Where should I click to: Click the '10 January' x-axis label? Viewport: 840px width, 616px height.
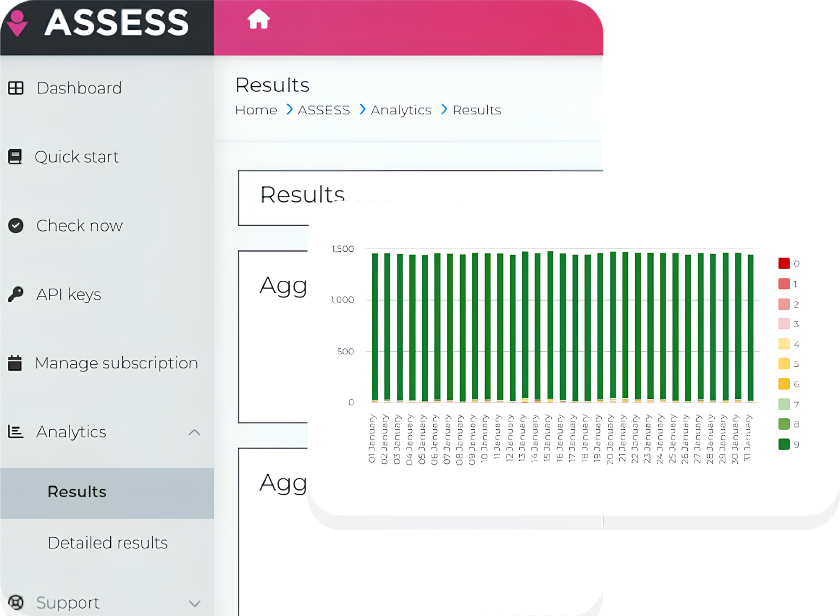(485, 439)
